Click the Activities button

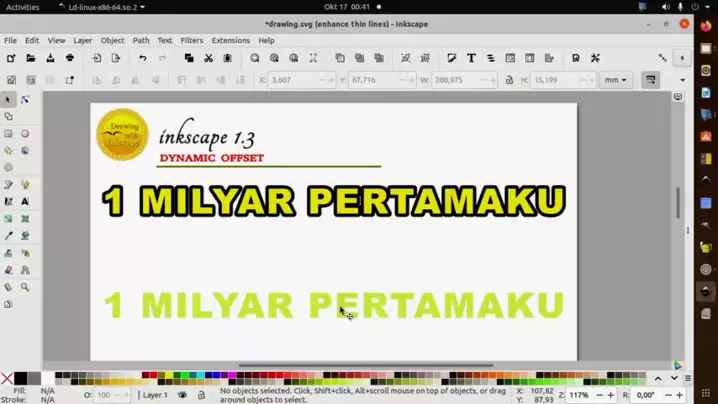tap(23, 7)
